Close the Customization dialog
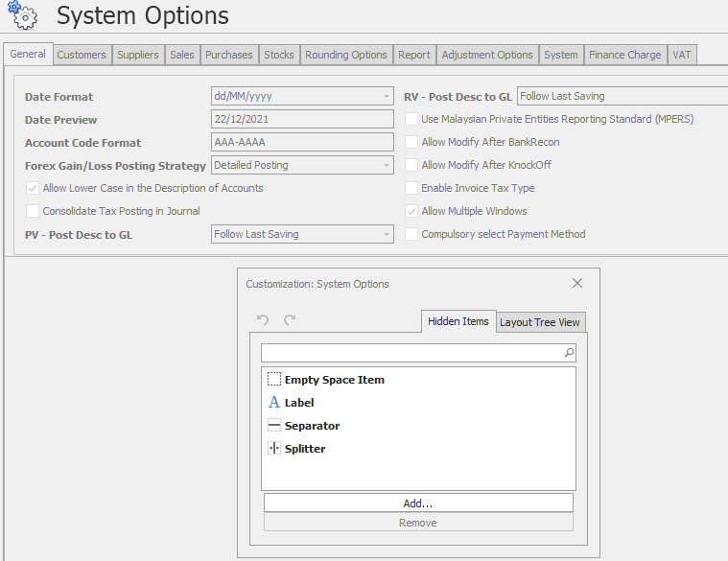The height and width of the screenshot is (561, 728). (577, 283)
